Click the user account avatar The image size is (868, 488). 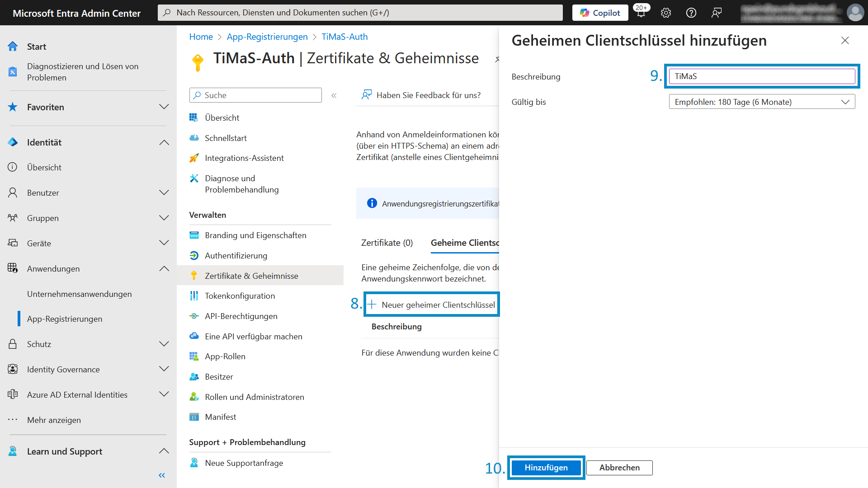[x=855, y=13]
